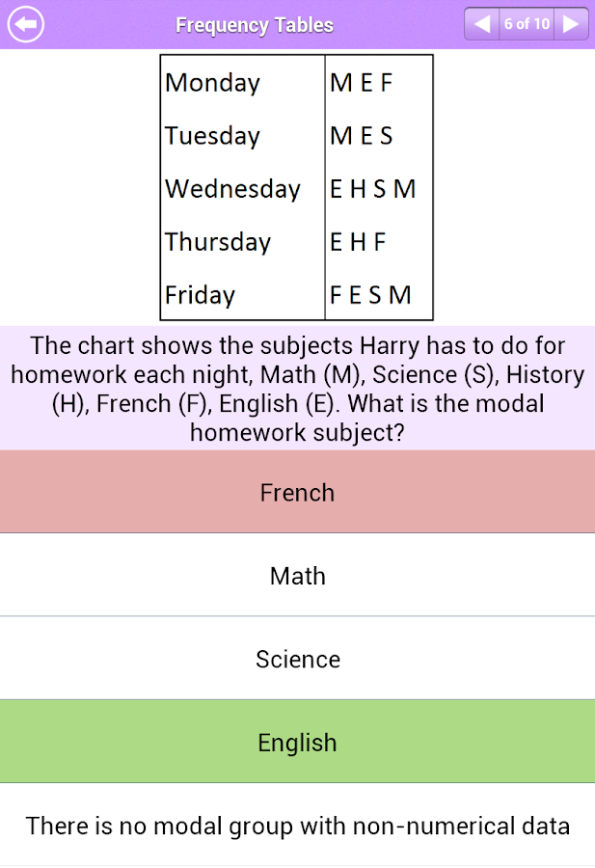The image size is (595, 868).
Task: Tap the 'M E F' subjects cell
Action: 362,83
